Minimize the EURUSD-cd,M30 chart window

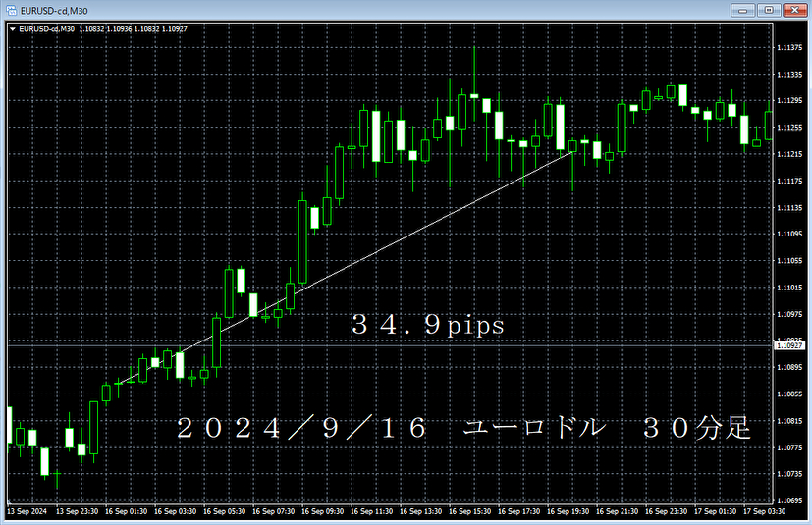click(x=742, y=10)
